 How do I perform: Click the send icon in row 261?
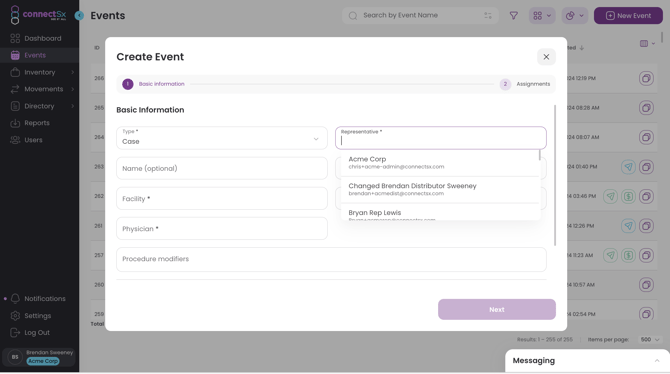(x=628, y=226)
